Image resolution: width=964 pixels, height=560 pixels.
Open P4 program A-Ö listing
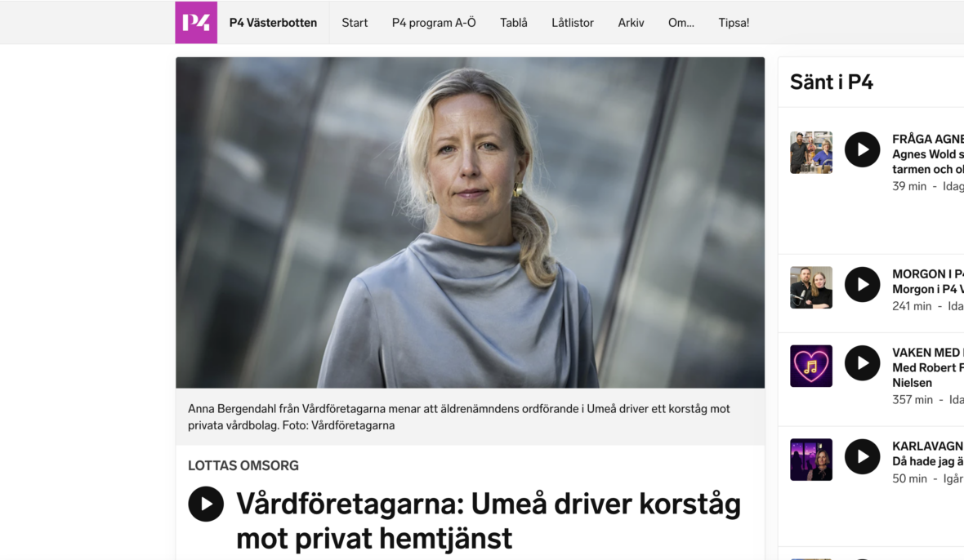pos(434,23)
